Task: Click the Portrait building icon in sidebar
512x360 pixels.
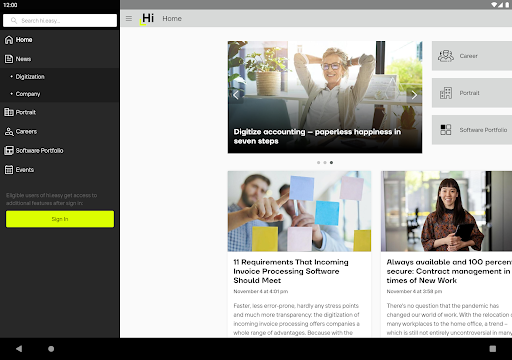Action: pyautogui.click(x=9, y=112)
